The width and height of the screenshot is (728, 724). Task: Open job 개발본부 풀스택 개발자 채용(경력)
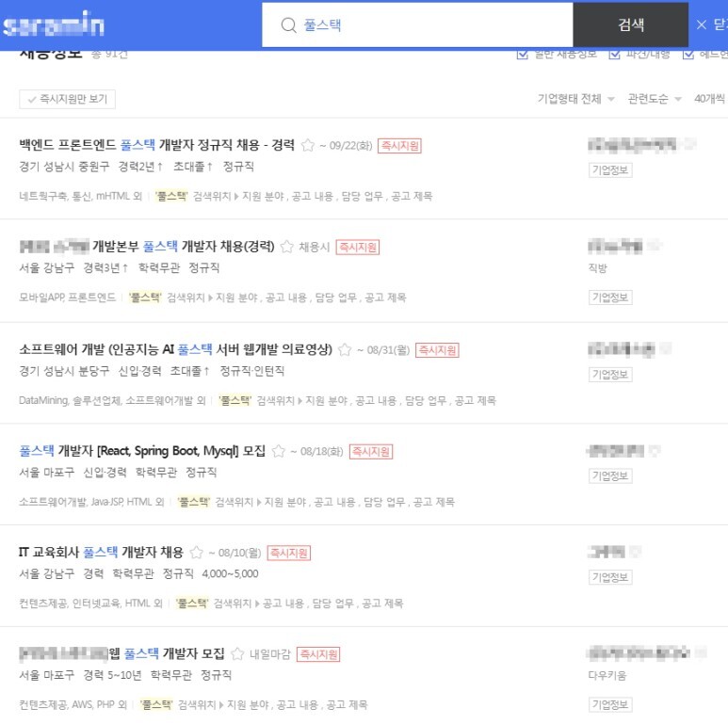(x=147, y=247)
